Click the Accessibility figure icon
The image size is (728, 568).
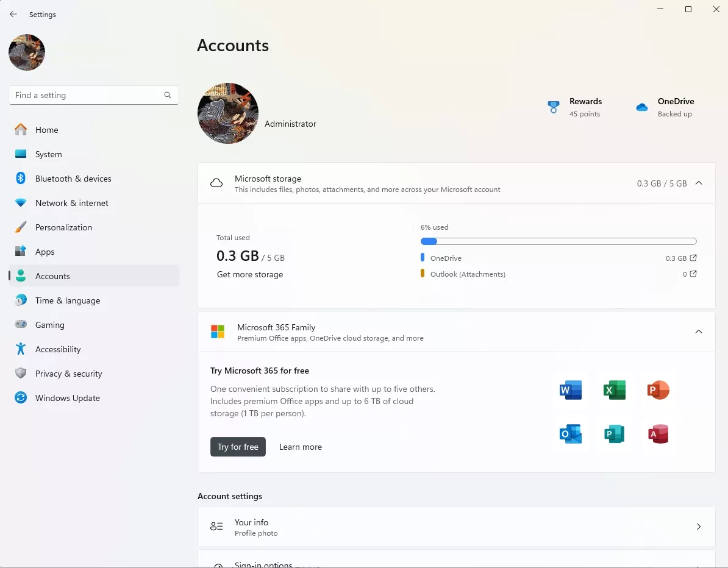click(x=21, y=349)
